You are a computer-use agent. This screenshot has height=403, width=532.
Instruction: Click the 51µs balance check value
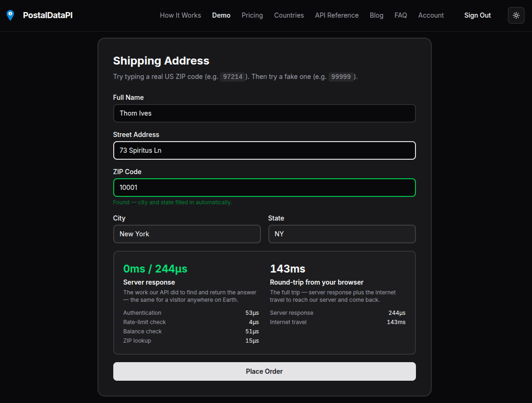point(252,331)
